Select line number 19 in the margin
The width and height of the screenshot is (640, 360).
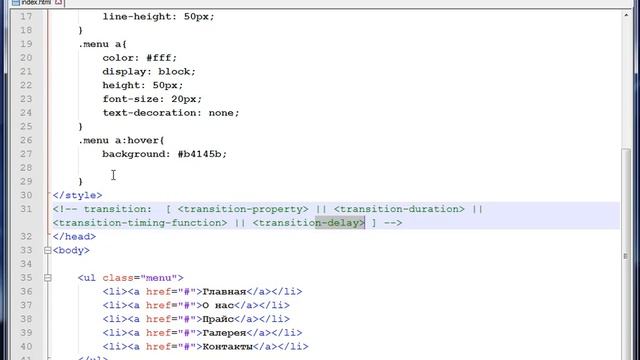(x=26, y=44)
